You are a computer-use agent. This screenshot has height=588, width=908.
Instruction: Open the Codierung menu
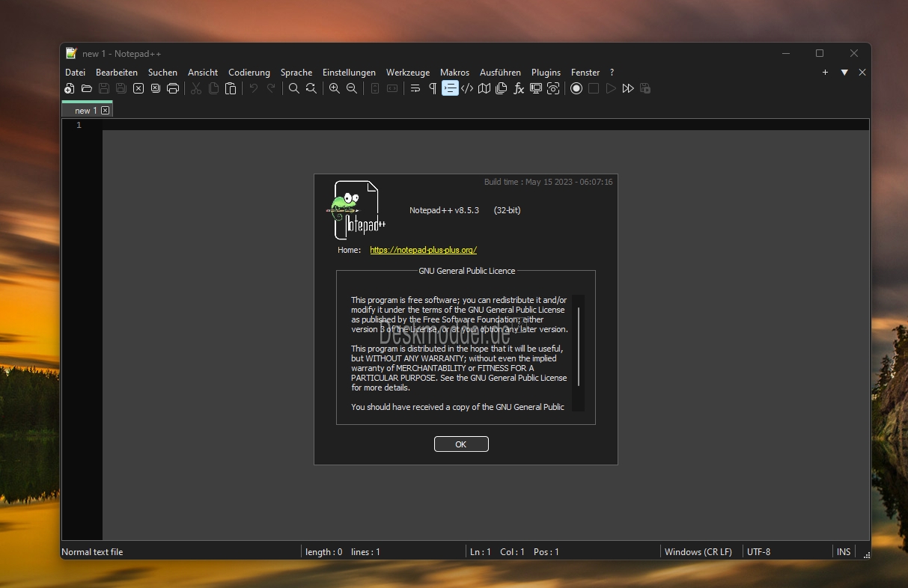click(249, 73)
